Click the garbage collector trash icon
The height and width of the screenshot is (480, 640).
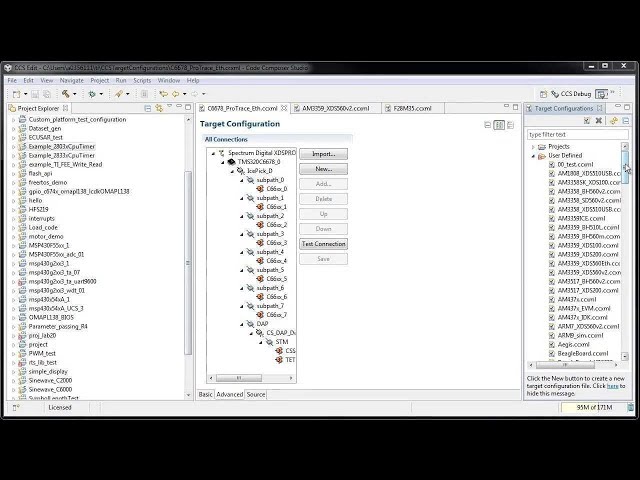coord(631,407)
